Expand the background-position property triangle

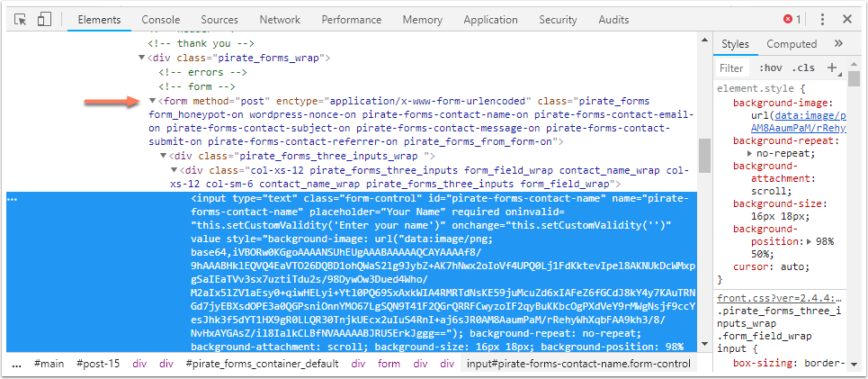pyautogui.click(x=806, y=241)
